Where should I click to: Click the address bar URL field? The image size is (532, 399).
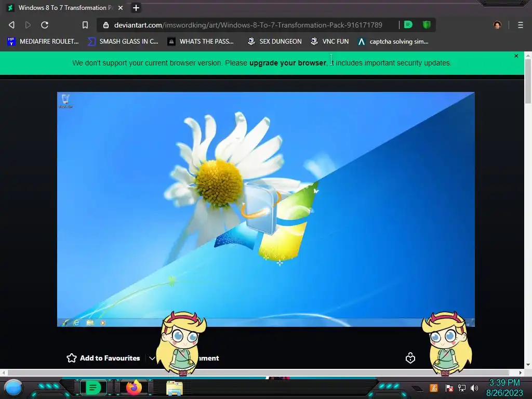(248, 25)
